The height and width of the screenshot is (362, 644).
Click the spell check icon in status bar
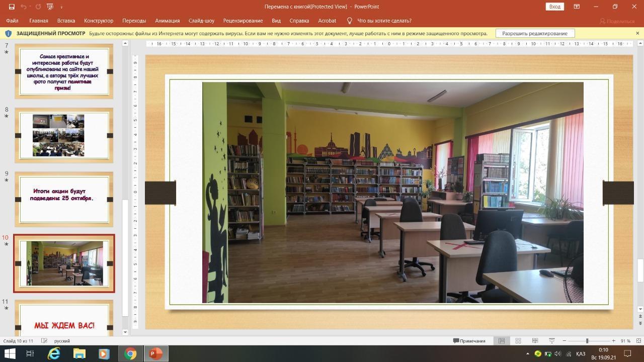pyautogui.click(x=44, y=341)
